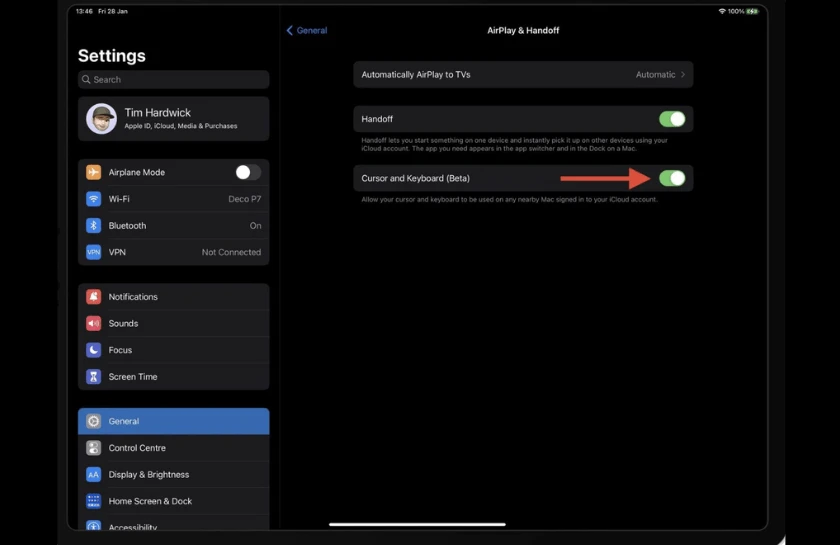This screenshot has width=840, height=545.
Task: Open Screen Time settings
Action: click(174, 377)
